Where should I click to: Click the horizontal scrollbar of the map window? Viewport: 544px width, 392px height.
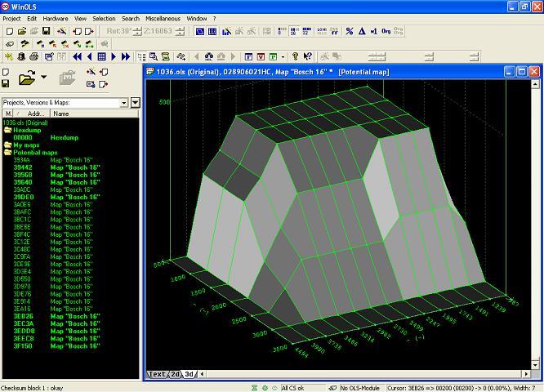tap(364, 374)
